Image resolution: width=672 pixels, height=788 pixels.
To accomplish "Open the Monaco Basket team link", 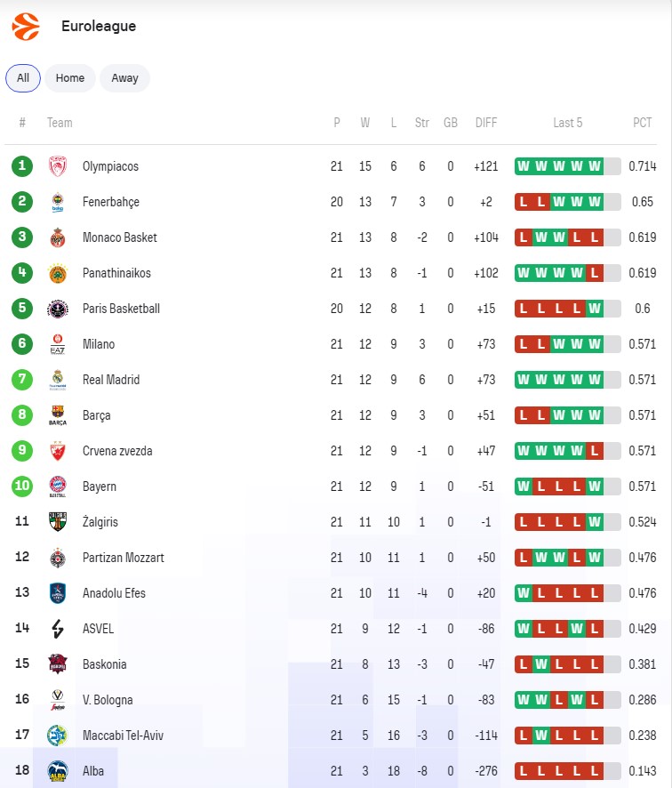I will click(x=119, y=237).
